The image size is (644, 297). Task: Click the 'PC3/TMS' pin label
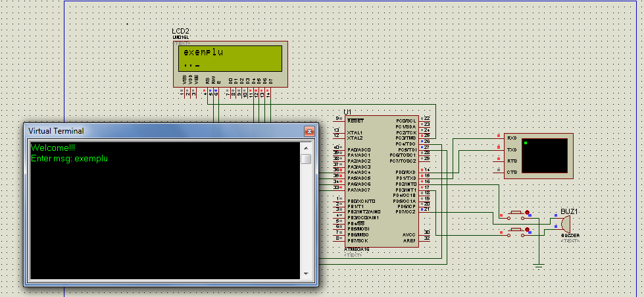pyautogui.click(x=406, y=139)
